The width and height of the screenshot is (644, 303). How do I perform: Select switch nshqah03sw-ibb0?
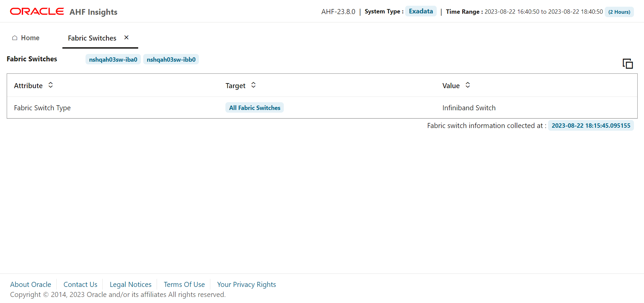(x=171, y=59)
